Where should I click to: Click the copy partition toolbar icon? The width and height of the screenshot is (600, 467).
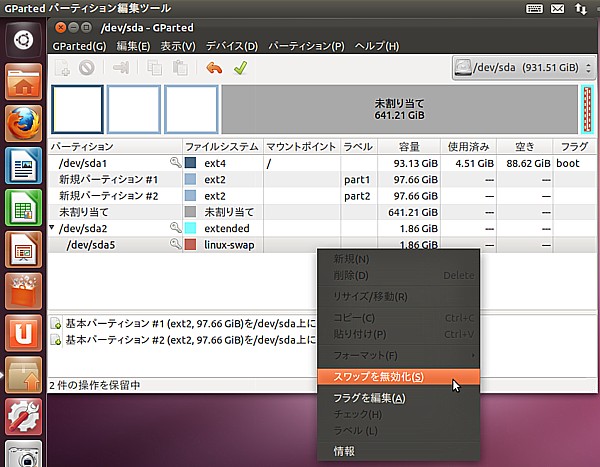coord(155,68)
